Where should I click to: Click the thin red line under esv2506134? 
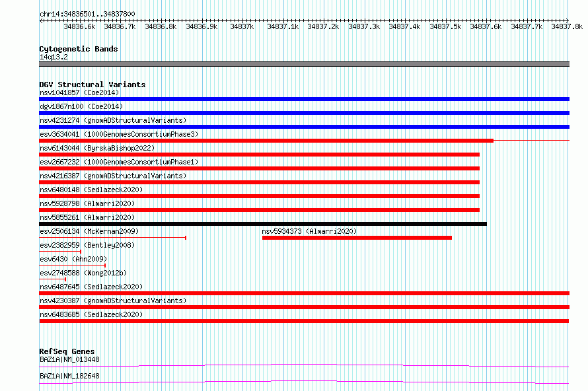point(112,238)
